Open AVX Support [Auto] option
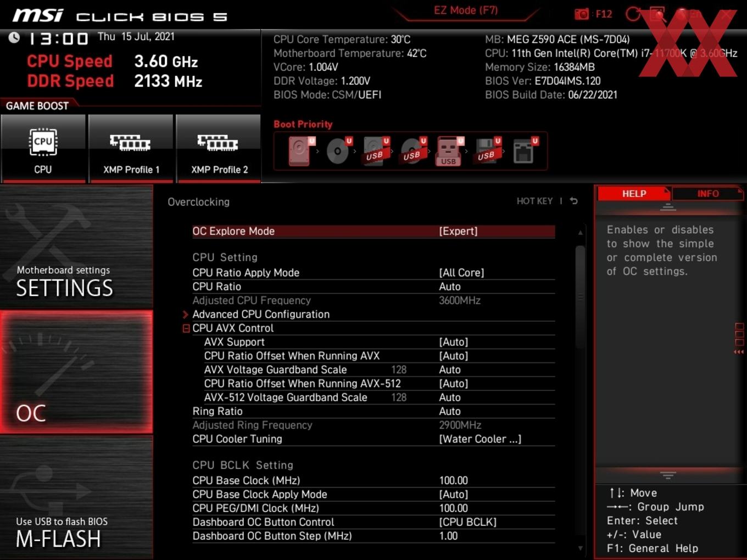Image resolution: width=747 pixels, height=560 pixels. 454,342
